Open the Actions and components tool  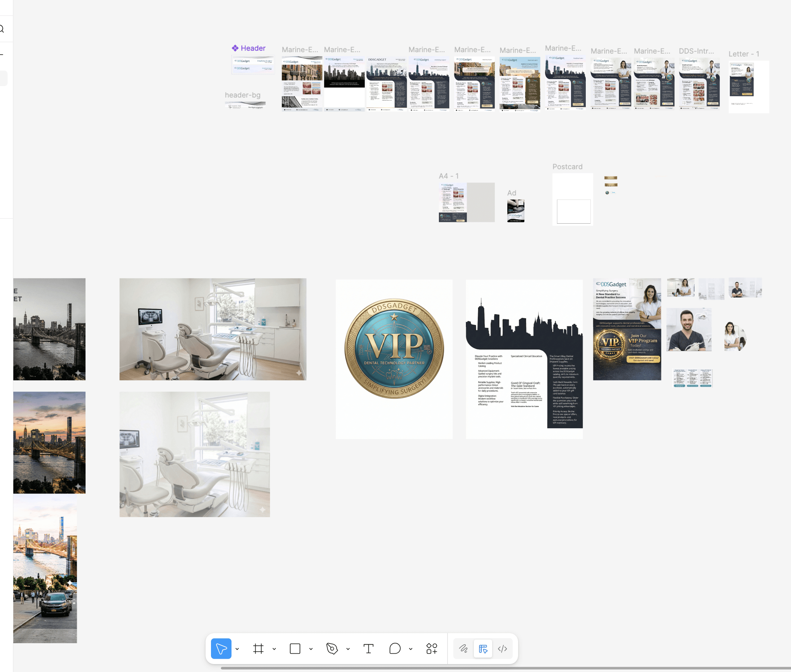[431, 648]
